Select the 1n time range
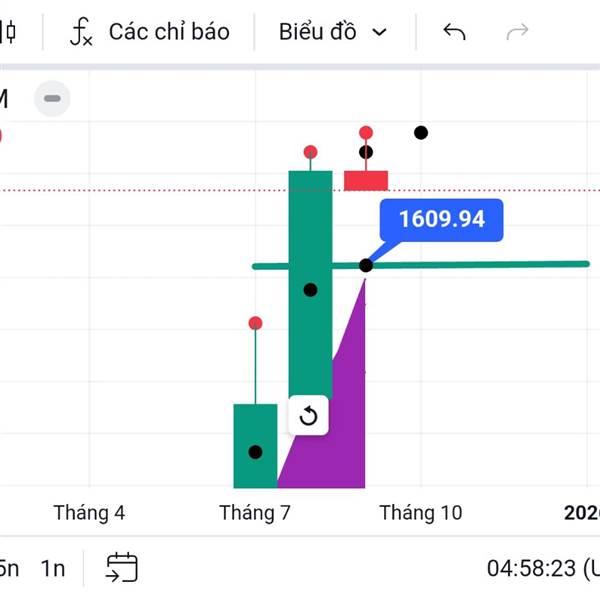 53,568
